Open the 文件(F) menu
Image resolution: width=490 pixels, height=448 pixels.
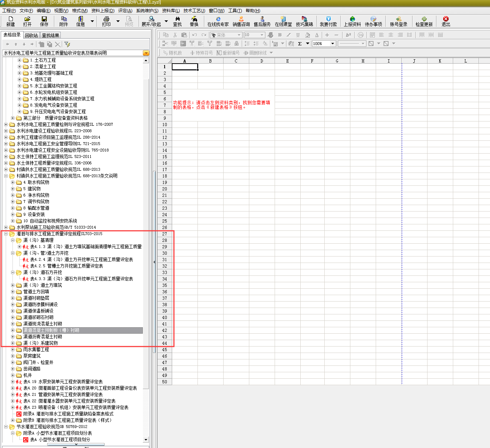(26, 10)
